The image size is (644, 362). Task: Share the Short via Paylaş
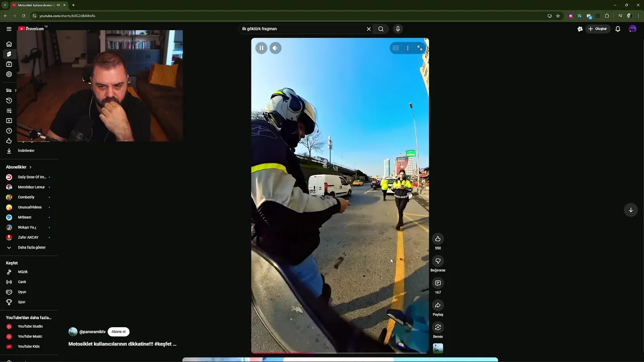coord(438,305)
